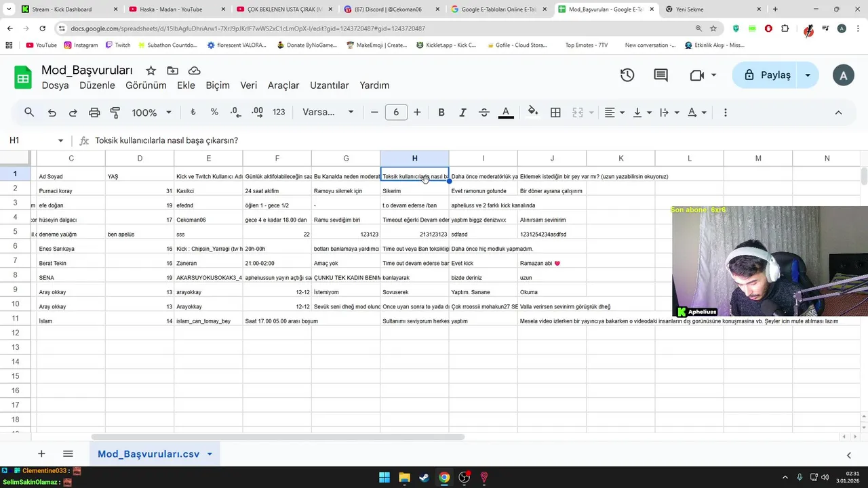868x488 pixels.
Task: Show all sheets list icon
Action: (x=68, y=454)
